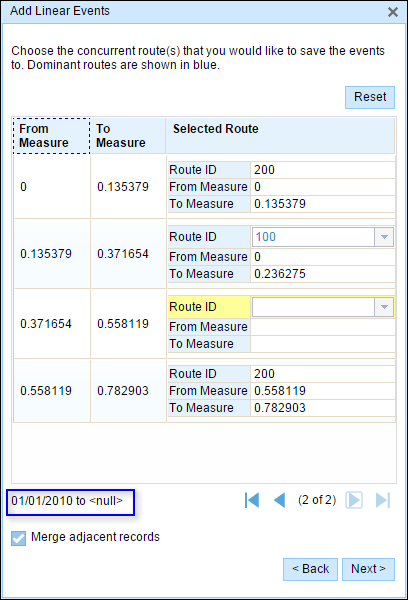Select the From Measure column header
408x600 pixels.
52,136
